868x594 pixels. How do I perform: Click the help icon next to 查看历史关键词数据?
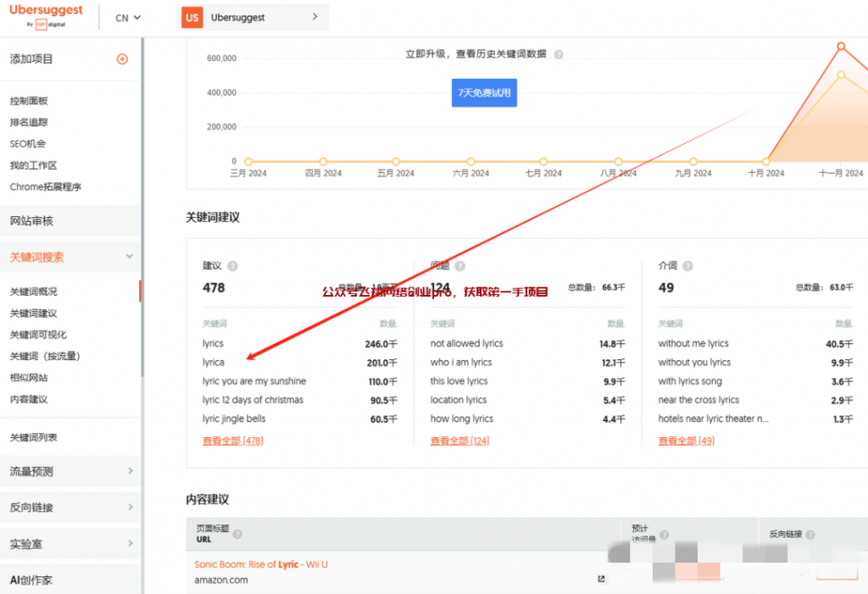click(x=558, y=53)
